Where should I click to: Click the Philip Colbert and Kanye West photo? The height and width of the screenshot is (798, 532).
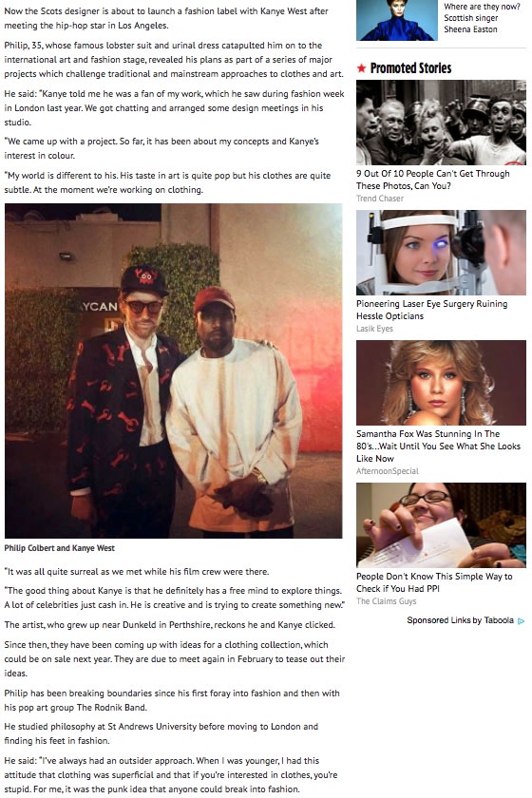pos(174,371)
